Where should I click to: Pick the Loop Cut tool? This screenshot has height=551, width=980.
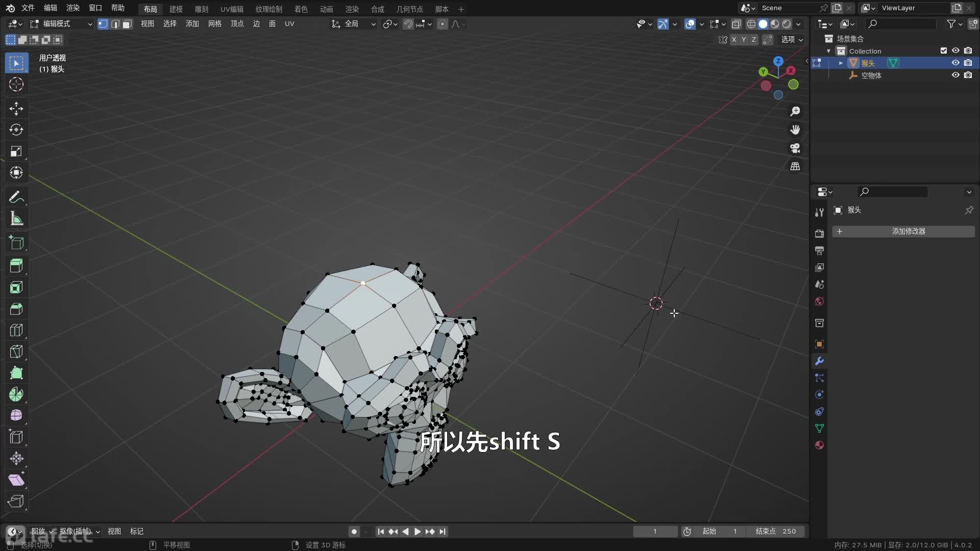pos(16,330)
